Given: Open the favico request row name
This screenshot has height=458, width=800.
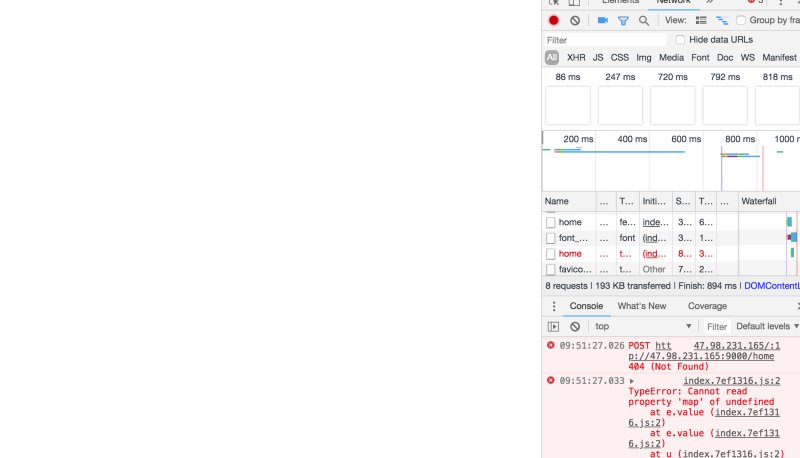Looking at the screenshot, I should point(575,269).
